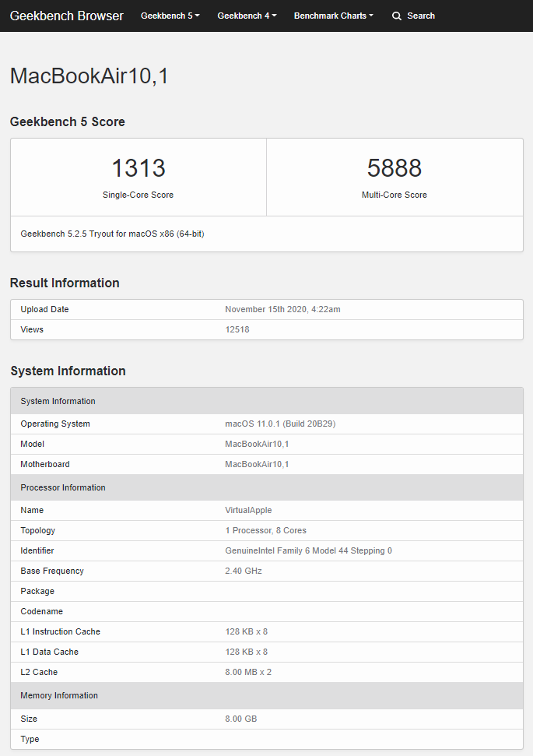Click the Result Information heading
Viewport: 533px width, 756px height.
click(x=65, y=283)
